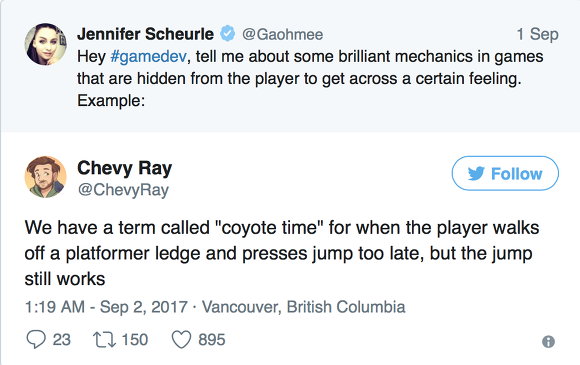Open the #gamedev hashtag
Screen dimensions: 580x365
click(x=149, y=57)
